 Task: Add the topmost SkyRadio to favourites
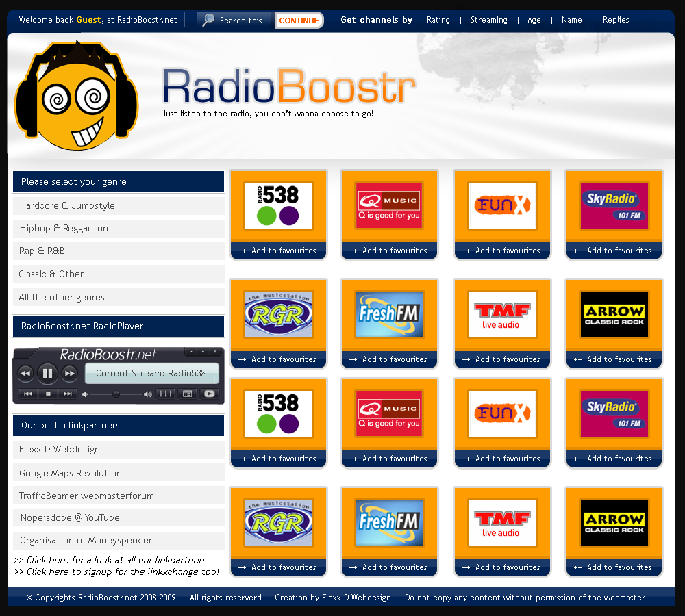614,251
